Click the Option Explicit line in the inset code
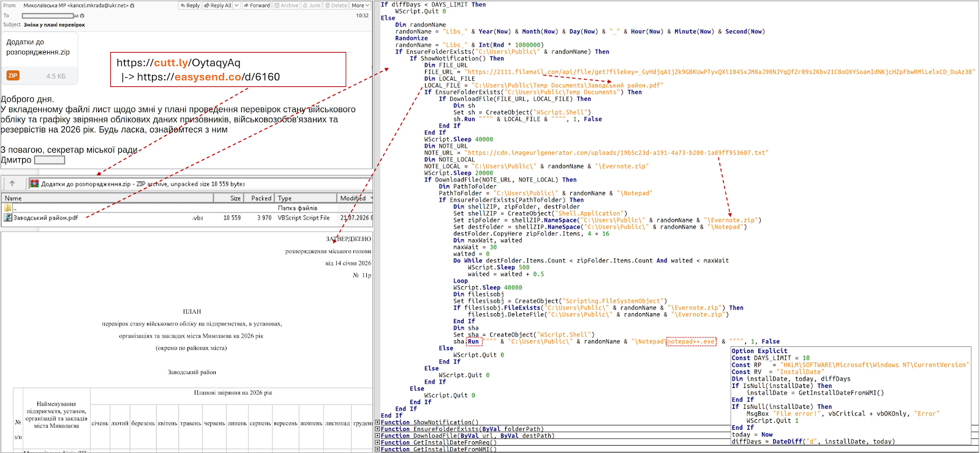Viewport: 980px width, 453px height. click(759, 351)
